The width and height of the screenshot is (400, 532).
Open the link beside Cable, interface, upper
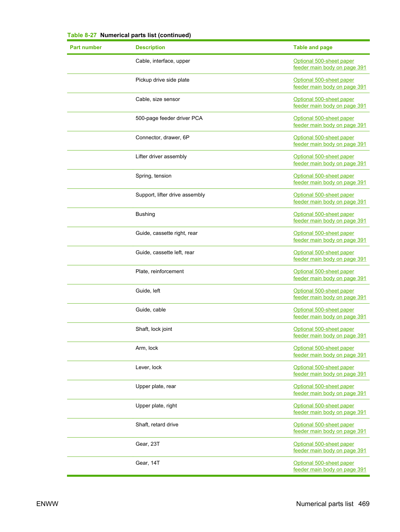coord(330,64)
